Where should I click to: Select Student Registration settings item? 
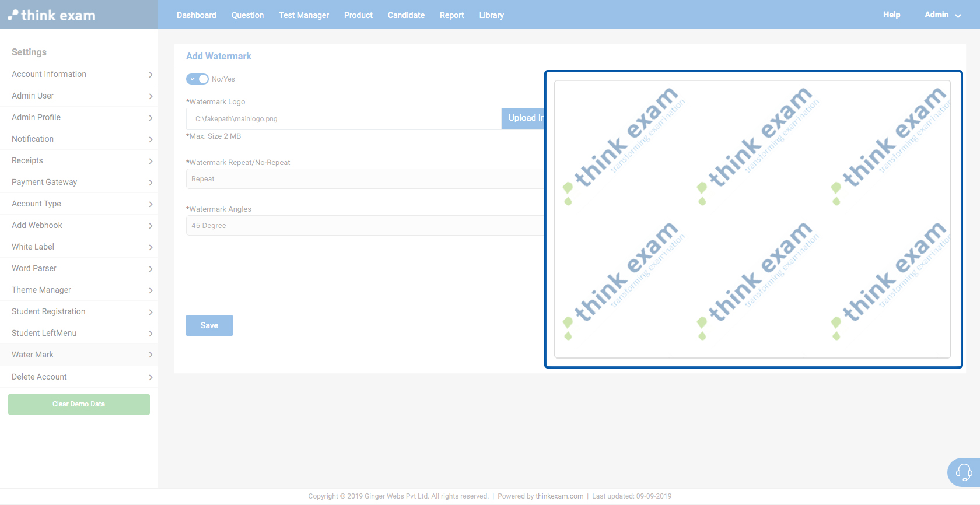pyautogui.click(x=79, y=312)
